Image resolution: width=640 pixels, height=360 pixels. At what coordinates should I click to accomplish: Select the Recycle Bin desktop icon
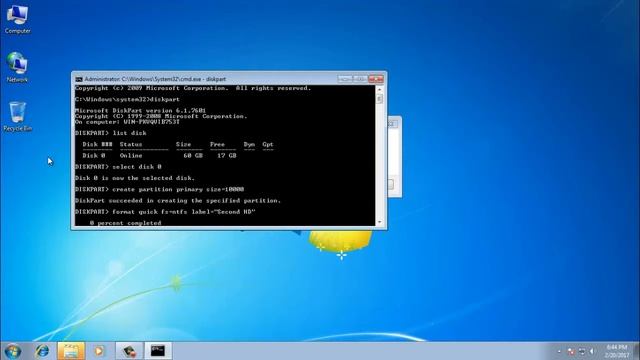[x=17, y=116]
